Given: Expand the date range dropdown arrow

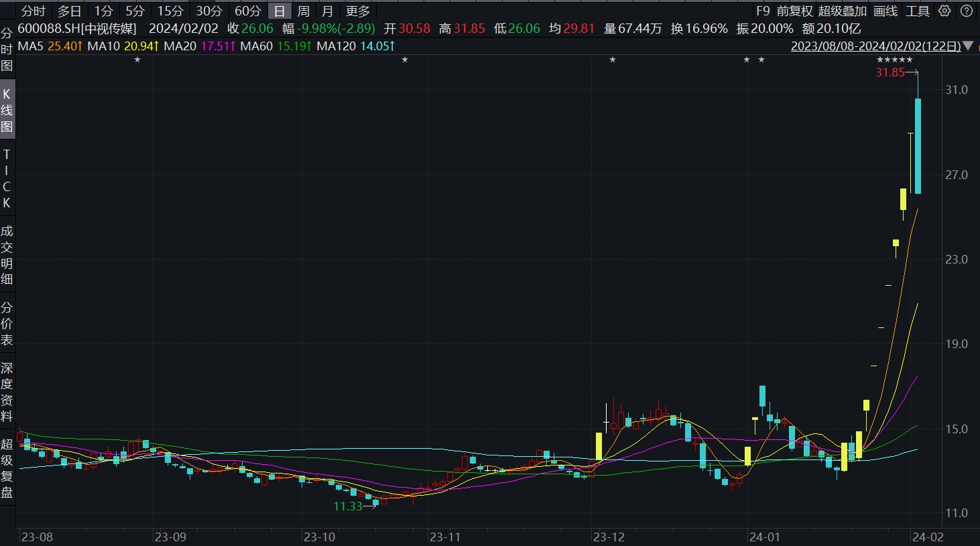Looking at the screenshot, I should coord(968,46).
